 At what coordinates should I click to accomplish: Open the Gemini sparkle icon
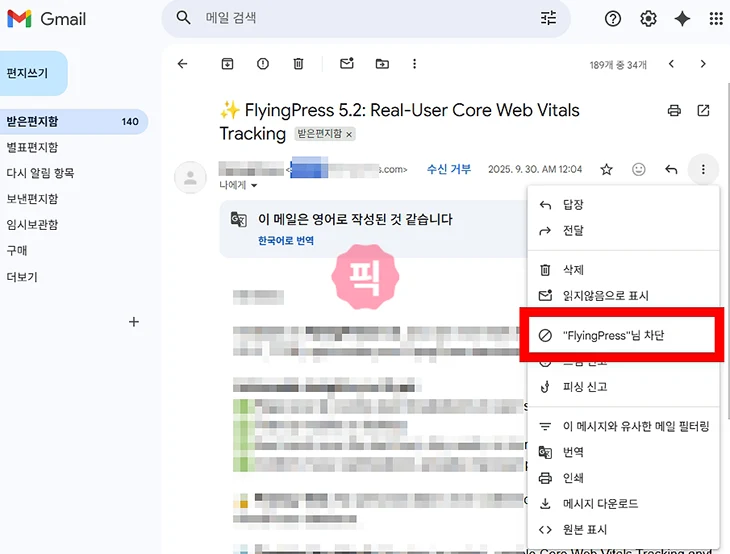682,19
